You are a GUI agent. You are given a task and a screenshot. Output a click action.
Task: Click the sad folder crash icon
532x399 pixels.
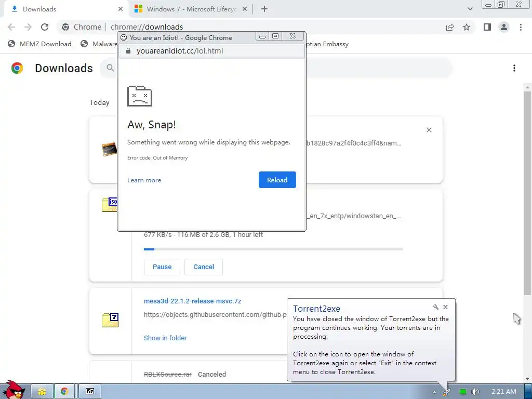pos(139,96)
